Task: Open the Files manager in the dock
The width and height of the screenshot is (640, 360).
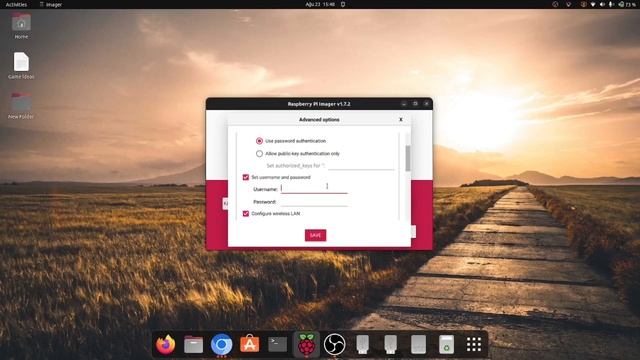Action: click(x=193, y=344)
